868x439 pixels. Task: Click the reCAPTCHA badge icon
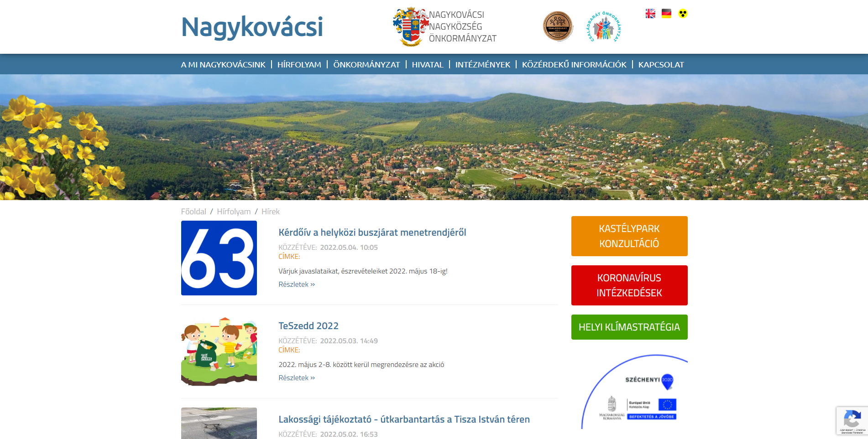[852, 420]
